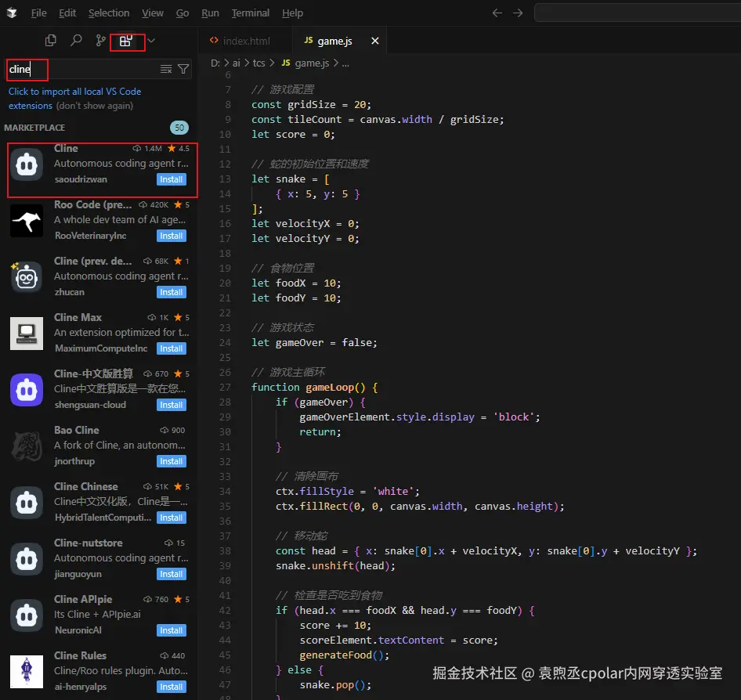741x700 pixels.
Task: Click the let gameOver = false; line
Action: click(314, 342)
